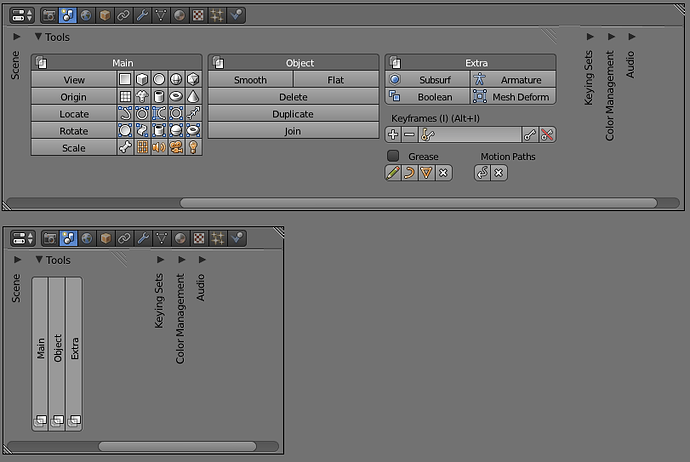Viewport: 690px width, 462px height.
Task: Add a Bezier curve object
Action: pyautogui.click(x=125, y=114)
